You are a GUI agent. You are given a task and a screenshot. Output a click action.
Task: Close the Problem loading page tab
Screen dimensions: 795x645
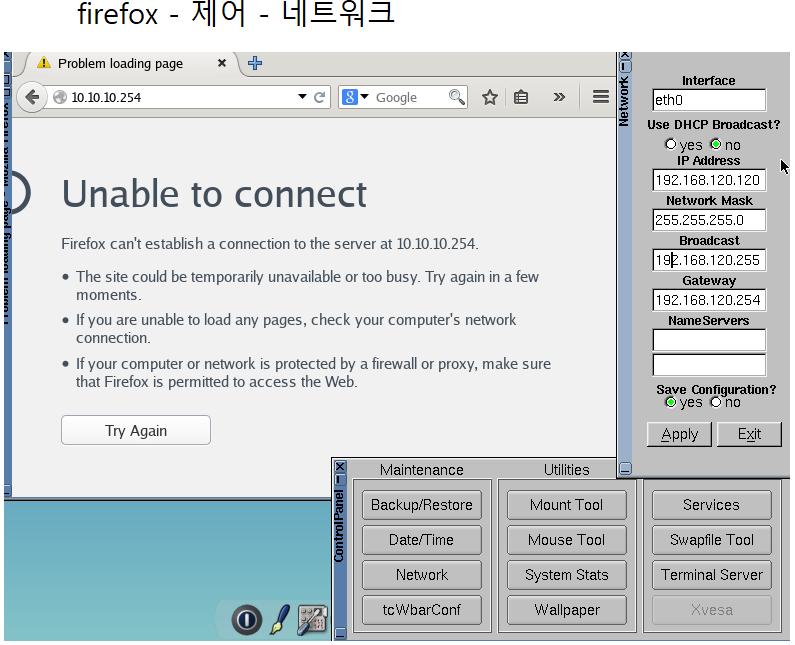click(x=222, y=63)
